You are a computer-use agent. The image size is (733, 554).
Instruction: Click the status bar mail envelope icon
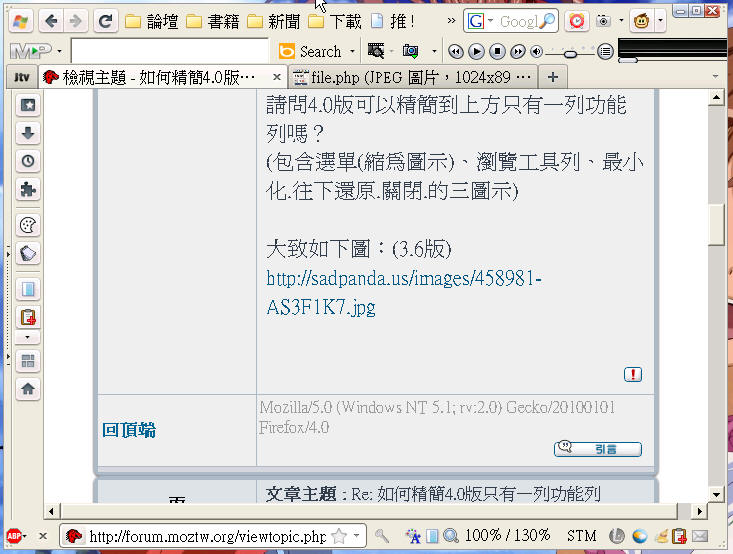coord(700,536)
